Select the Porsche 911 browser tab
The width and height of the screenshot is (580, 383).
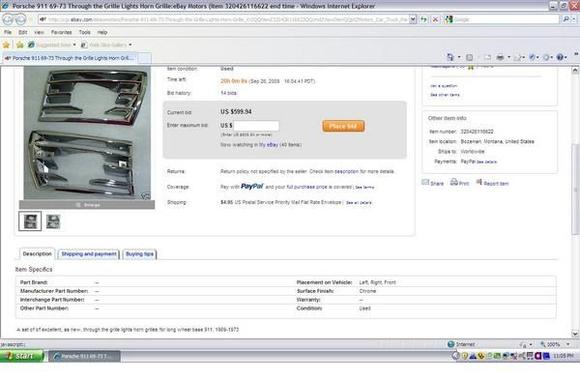click(70, 58)
